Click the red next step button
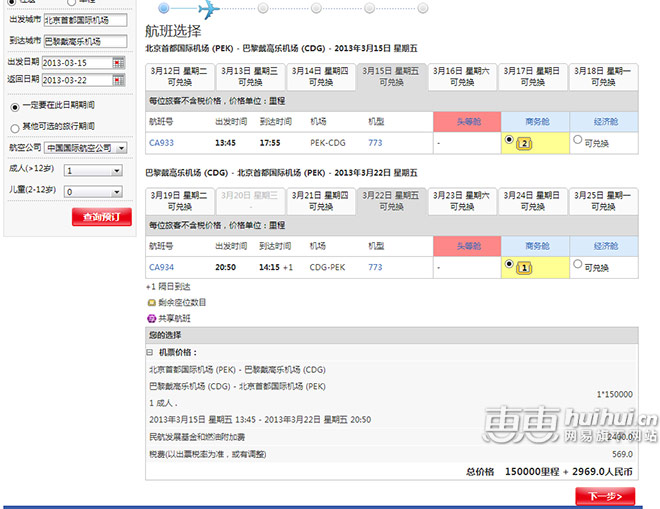The width and height of the screenshot is (660, 509). [x=605, y=496]
